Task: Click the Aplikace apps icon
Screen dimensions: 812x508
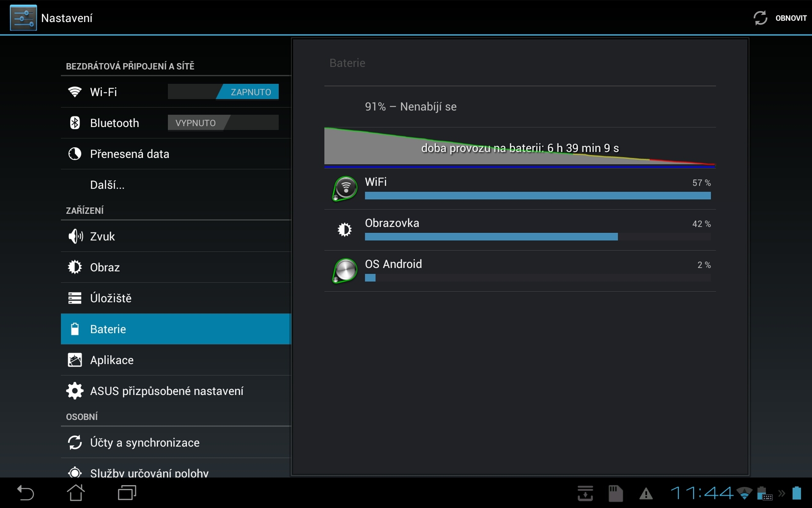Action: tap(74, 360)
